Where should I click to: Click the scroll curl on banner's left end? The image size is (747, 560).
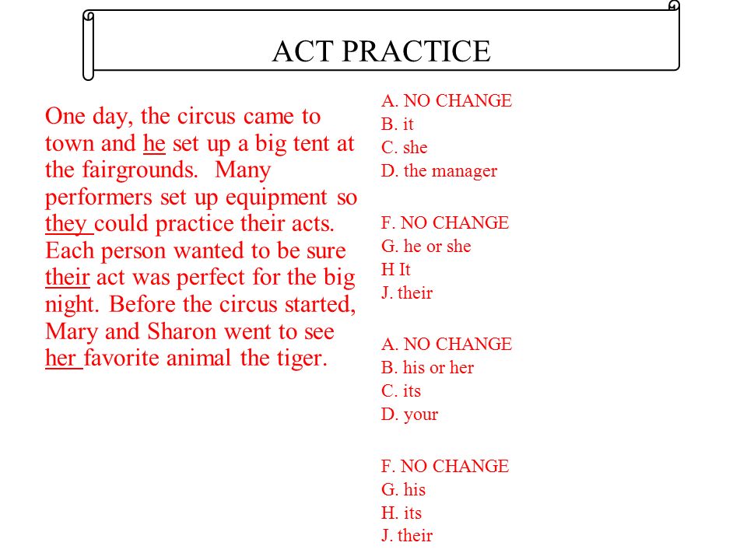(x=88, y=46)
